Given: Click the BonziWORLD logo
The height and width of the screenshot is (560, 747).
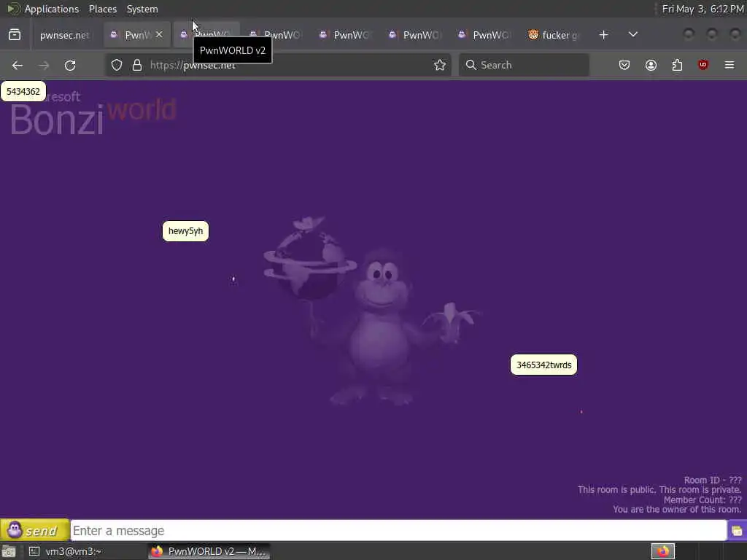Looking at the screenshot, I should tap(93, 113).
